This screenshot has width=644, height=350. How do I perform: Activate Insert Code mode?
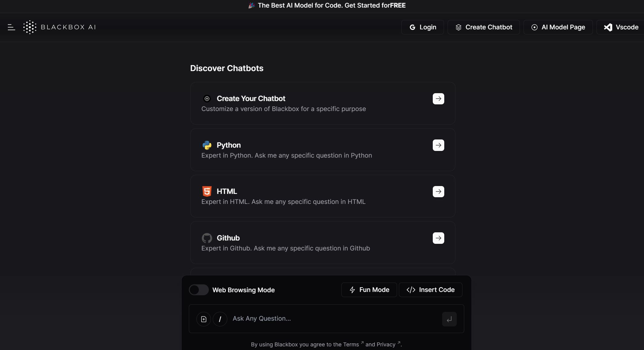click(430, 289)
